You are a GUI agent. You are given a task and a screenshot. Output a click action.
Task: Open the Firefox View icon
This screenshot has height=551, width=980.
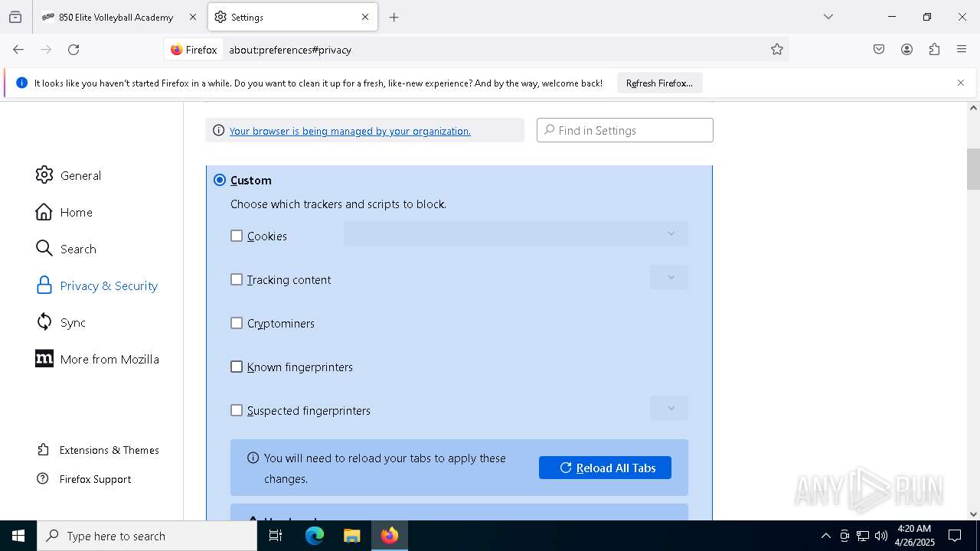coord(15,17)
